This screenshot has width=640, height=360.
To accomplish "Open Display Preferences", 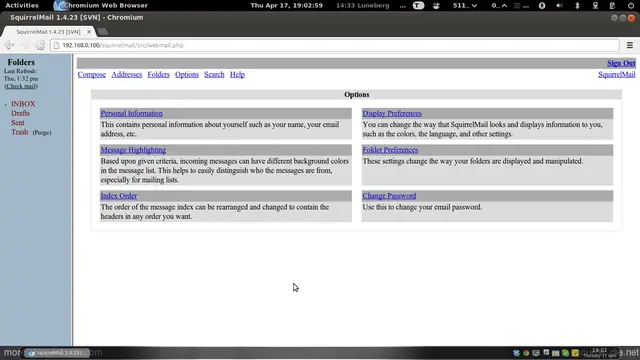I will pyautogui.click(x=392, y=113).
